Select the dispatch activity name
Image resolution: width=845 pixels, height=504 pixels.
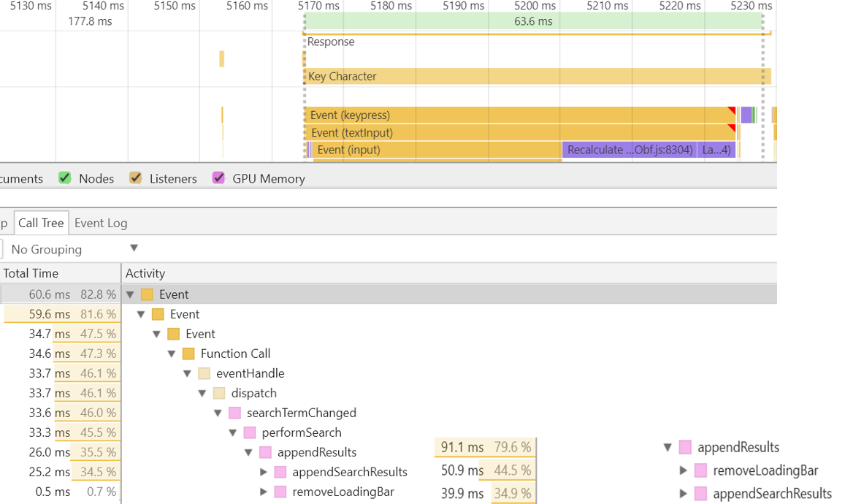point(254,393)
